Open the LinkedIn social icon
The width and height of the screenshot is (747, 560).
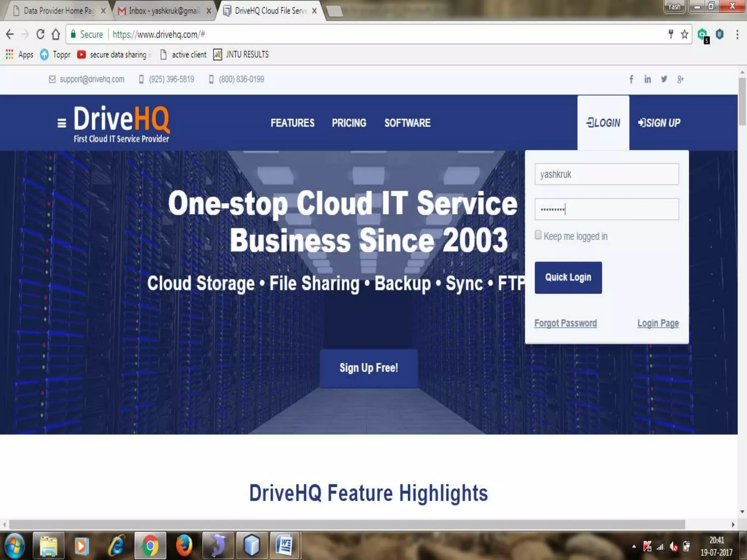pyautogui.click(x=647, y=79)
